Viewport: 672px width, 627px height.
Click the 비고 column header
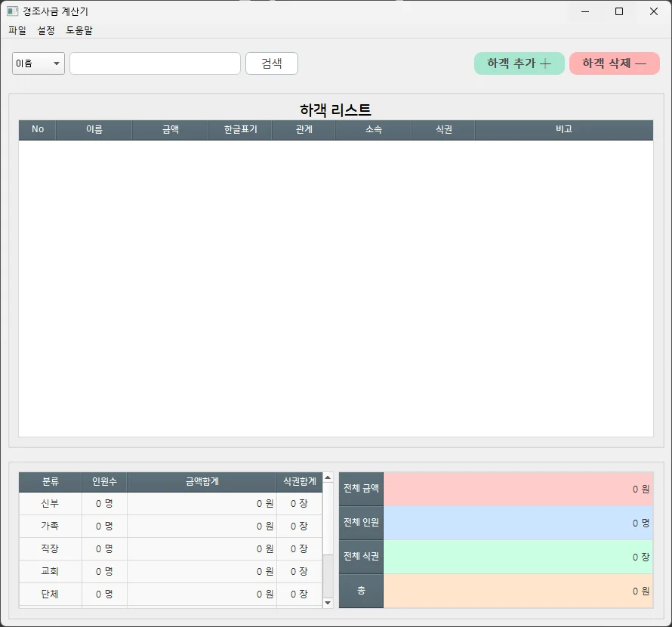point(564,129)
